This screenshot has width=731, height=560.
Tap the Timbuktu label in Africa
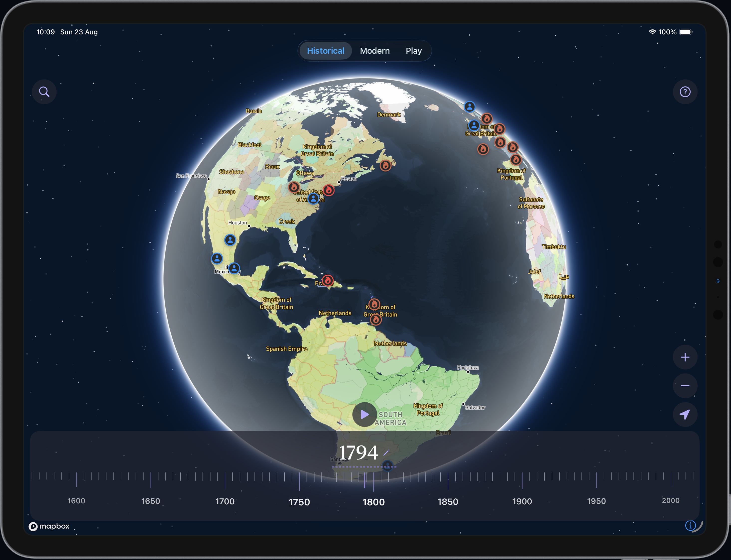(x=554, y=247)
